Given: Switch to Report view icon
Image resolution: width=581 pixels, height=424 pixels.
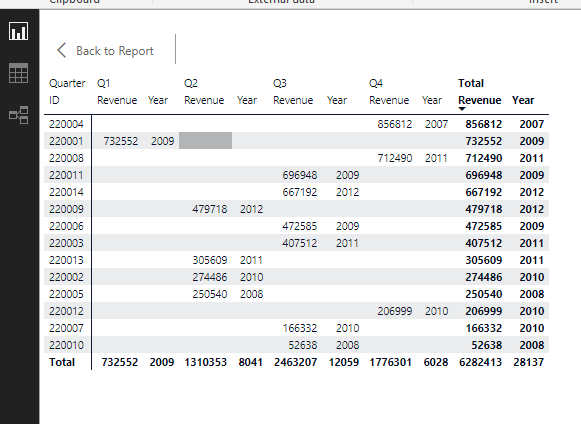Looking at the screenshot, I should click(x=18, y=31).
